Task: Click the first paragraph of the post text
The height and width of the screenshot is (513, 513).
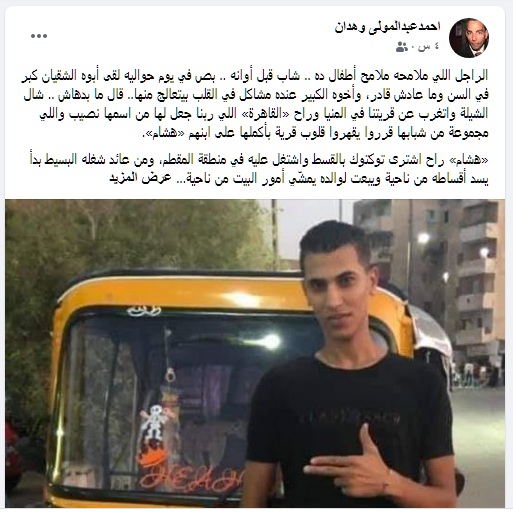Action: tap(255, 105)
